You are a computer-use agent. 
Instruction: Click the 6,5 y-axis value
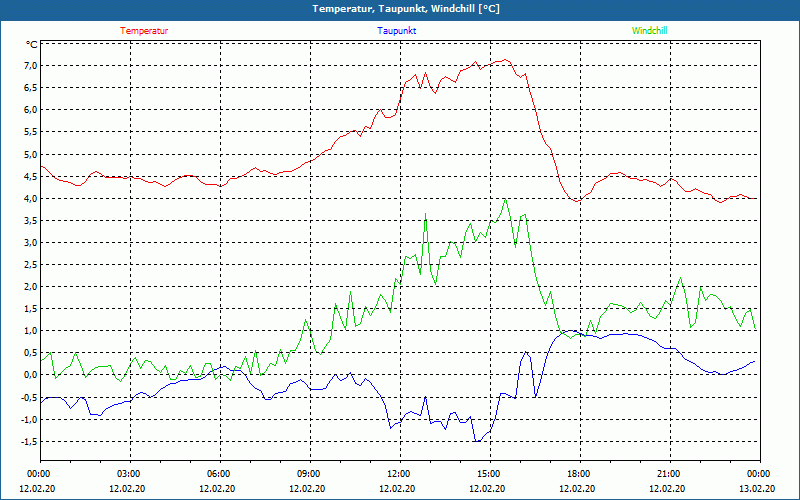click(31, 88)
